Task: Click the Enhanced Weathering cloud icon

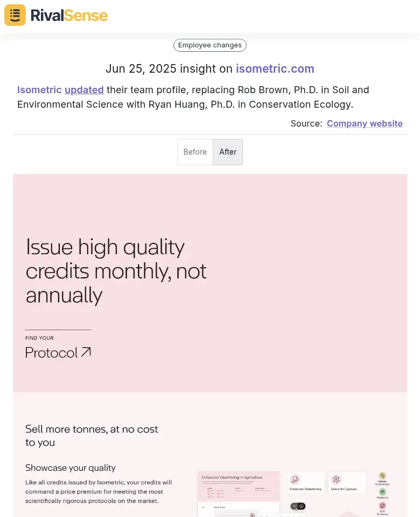Action: click(295, 479)
